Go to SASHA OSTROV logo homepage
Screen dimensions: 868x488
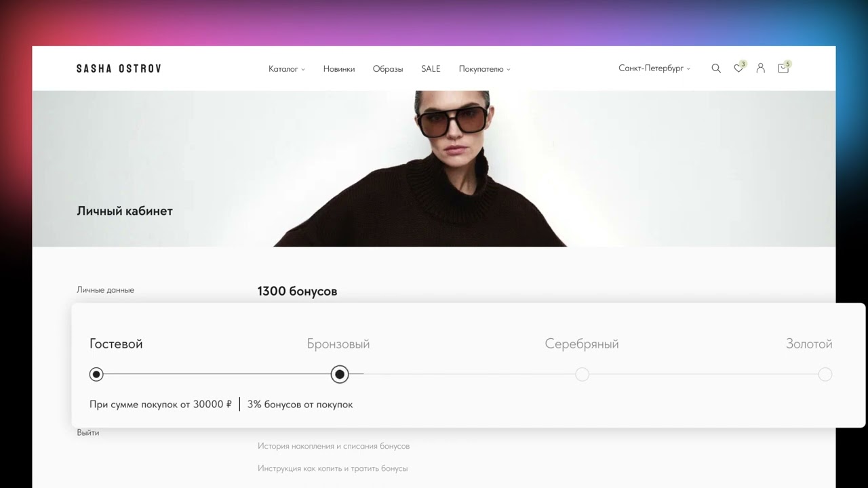coord(119,68)
